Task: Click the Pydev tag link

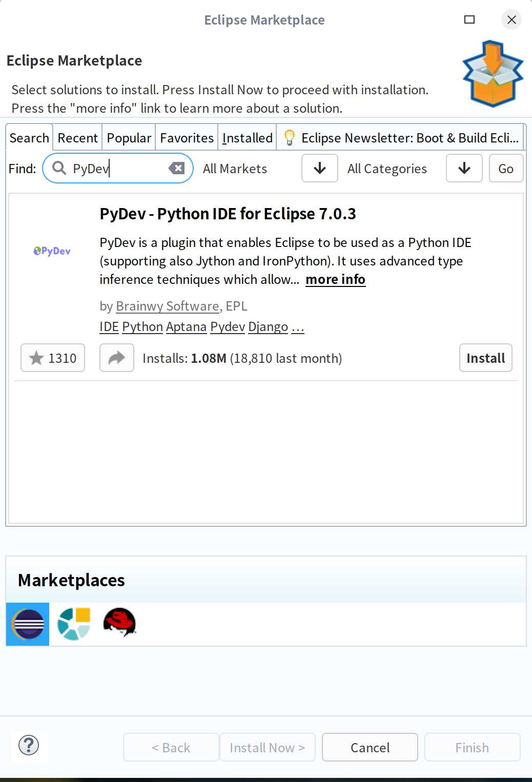Action: (x=228, y=327)
